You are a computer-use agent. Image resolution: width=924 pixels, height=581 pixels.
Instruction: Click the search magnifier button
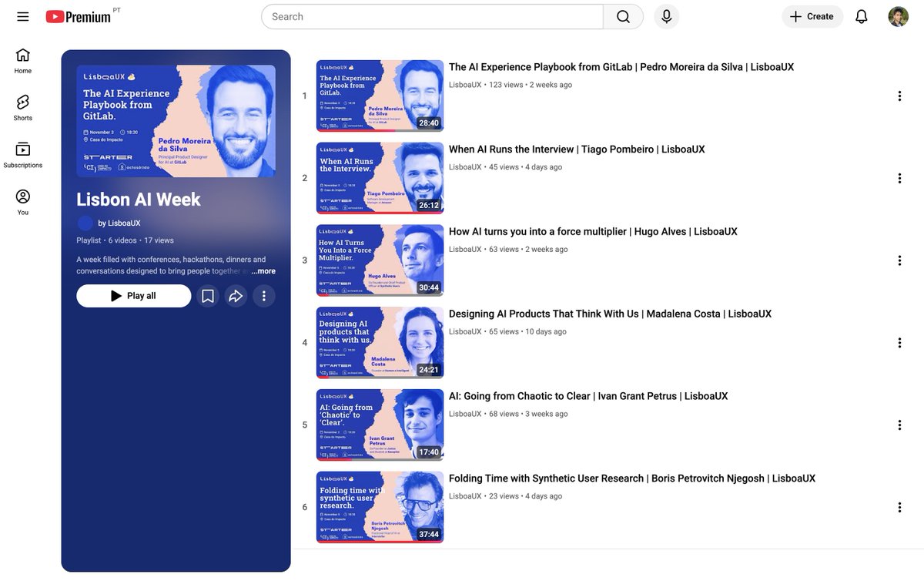click(624, 17)
